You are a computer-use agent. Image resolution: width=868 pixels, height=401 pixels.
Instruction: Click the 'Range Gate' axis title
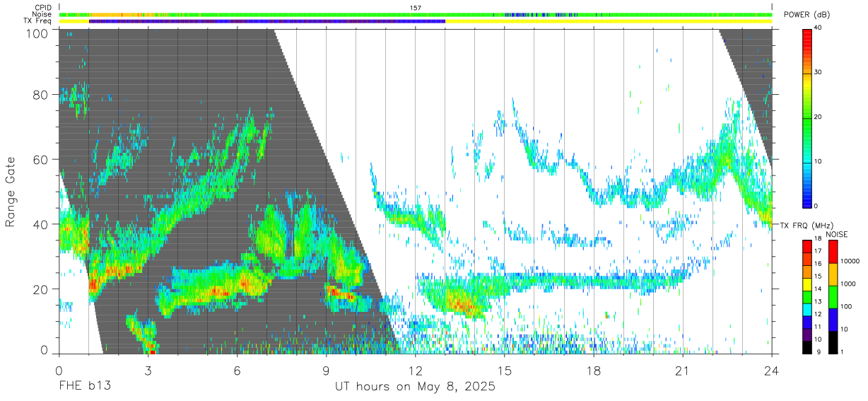point(11,190)
